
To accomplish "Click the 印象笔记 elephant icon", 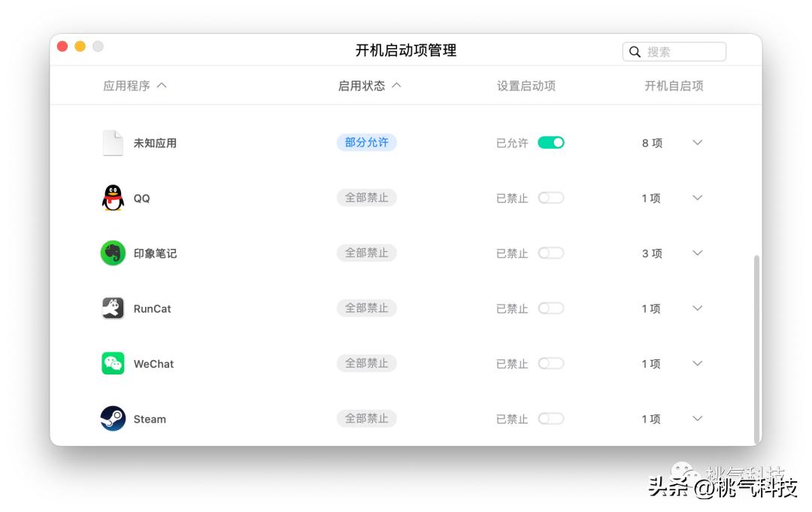I will coord(112,253).
